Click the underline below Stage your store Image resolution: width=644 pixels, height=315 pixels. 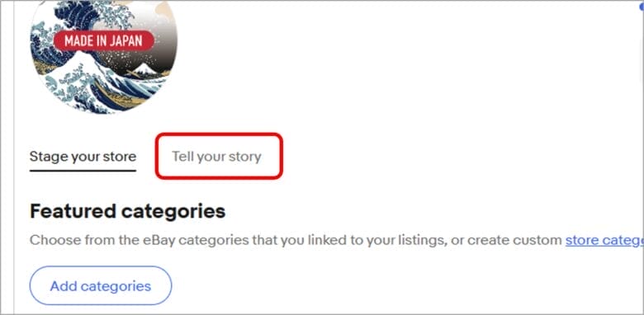83,170
